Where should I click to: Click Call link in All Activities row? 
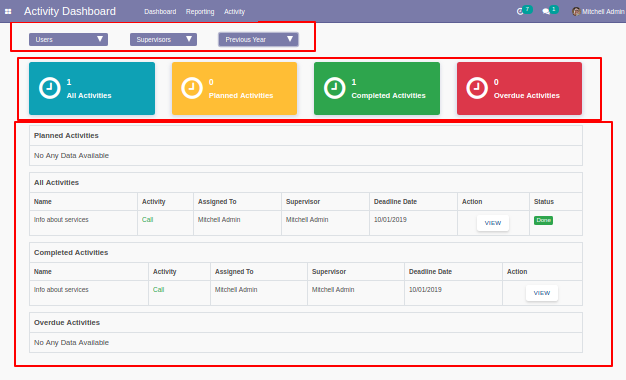pos(147,220)
